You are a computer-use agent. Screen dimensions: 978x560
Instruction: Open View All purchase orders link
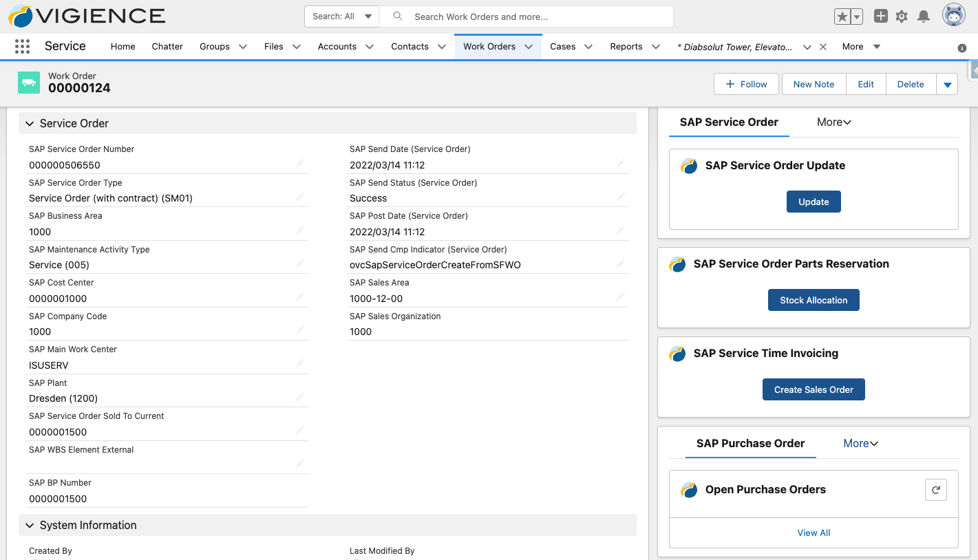pyautogui.click(x=814, y=533)
